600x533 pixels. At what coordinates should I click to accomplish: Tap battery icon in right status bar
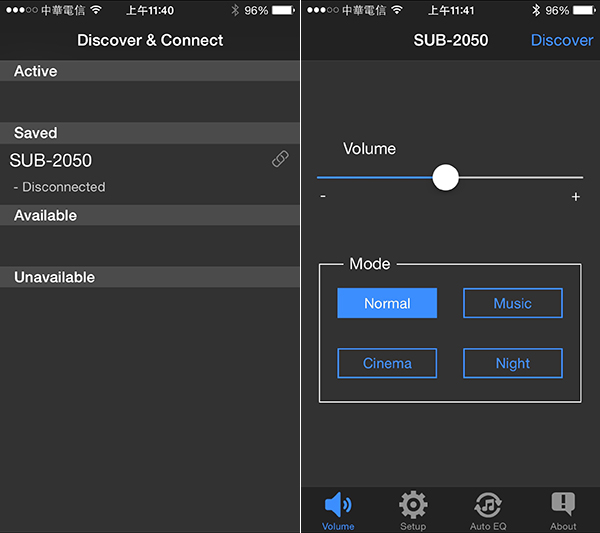[x=584, y=10]
